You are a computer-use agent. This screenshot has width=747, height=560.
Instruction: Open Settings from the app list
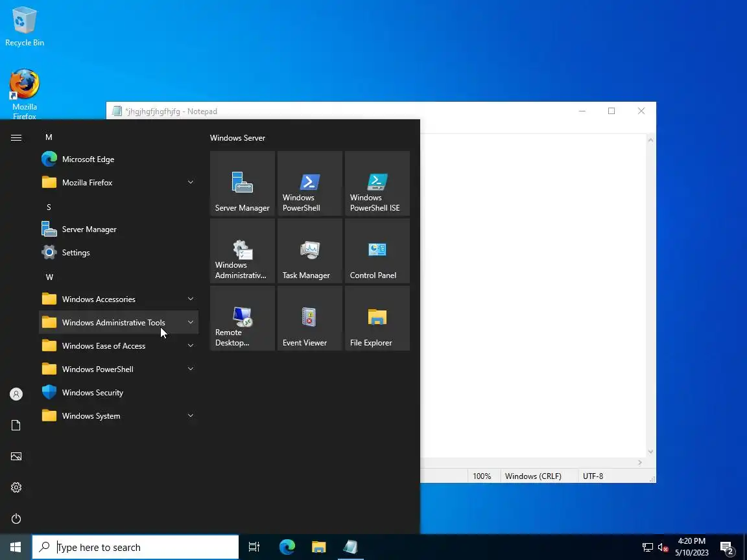pos(119,252)
